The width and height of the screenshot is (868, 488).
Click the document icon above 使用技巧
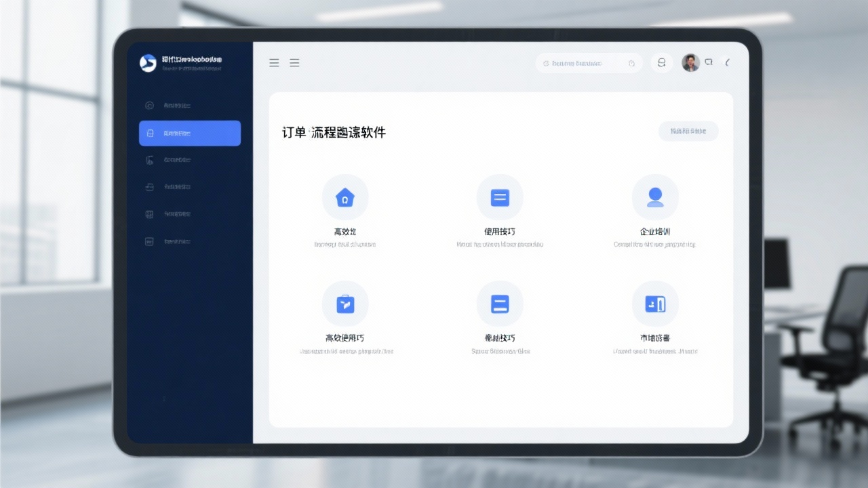tap(500, 197)
